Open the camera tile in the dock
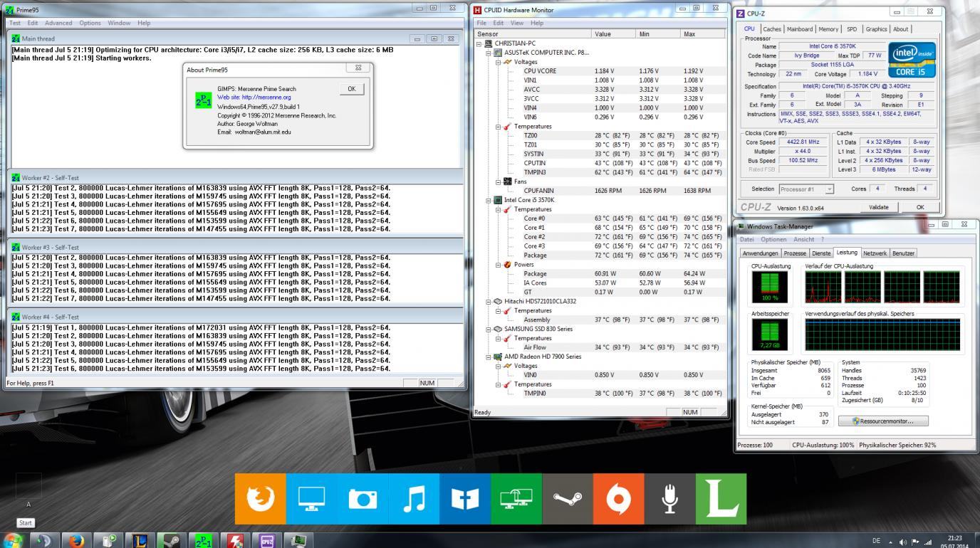The image size is (980, 548). (x=363, y=499)
